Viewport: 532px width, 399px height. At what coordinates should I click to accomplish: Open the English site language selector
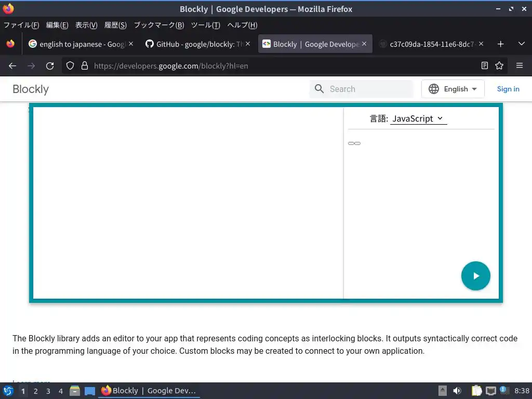453,89
